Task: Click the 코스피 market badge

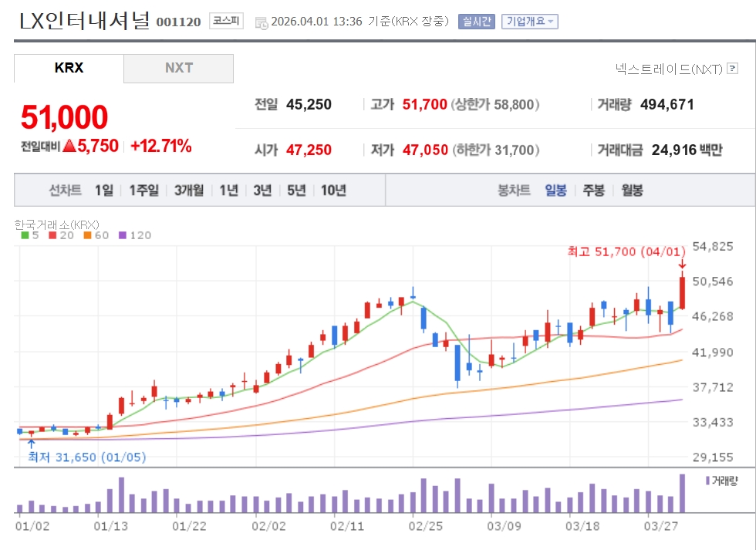Action: click(226, 21)
